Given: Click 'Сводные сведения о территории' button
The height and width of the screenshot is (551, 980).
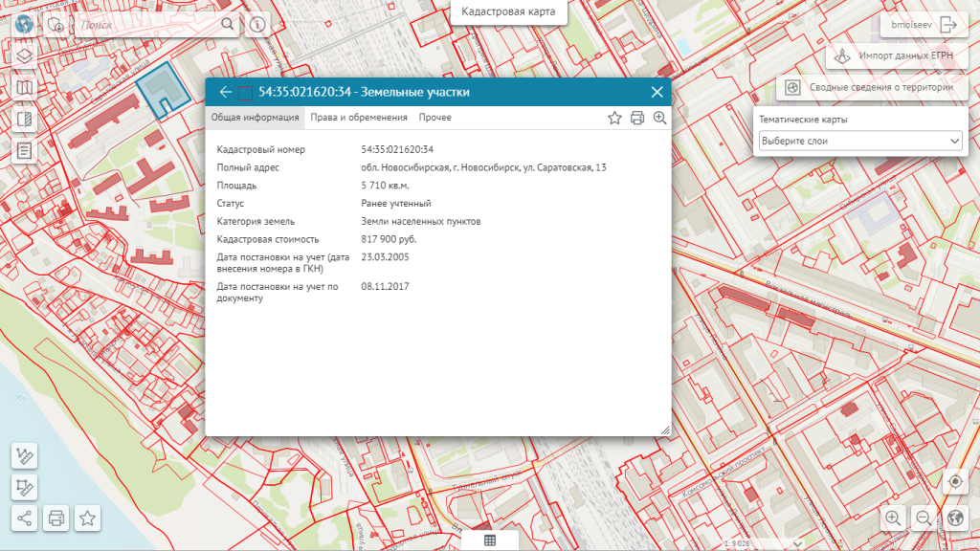Looking at the screenshot, I should click(871, 88).
